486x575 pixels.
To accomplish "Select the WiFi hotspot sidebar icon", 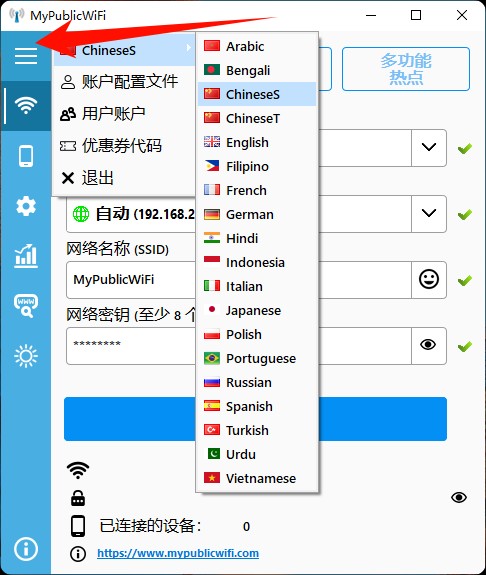I will click(26, 106).
